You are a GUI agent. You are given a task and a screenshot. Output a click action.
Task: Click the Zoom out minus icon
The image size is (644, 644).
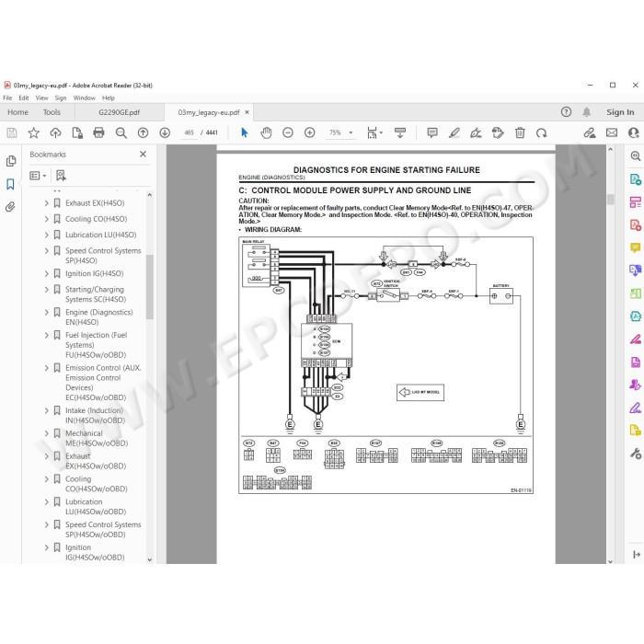coord(288,132)
